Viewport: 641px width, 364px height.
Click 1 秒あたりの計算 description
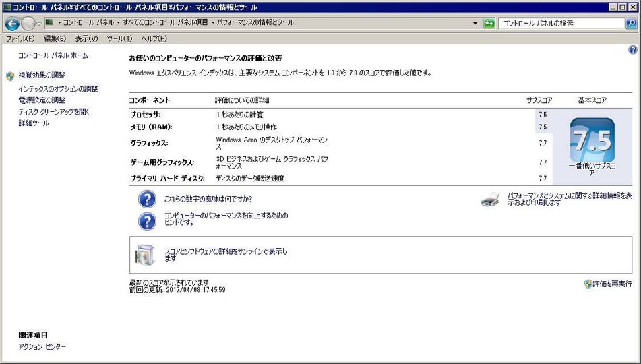[x=240, y=115]
